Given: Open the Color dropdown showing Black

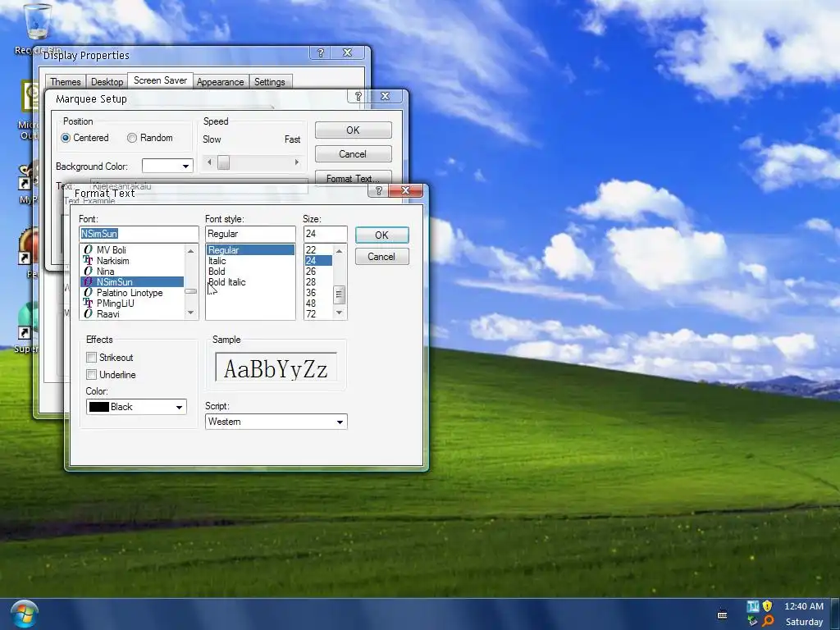Looking at the screenshot, I should (136, 407).
